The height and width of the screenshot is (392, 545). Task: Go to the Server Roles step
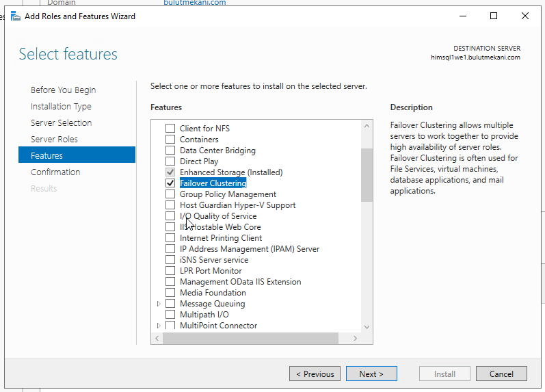[54, 139]
